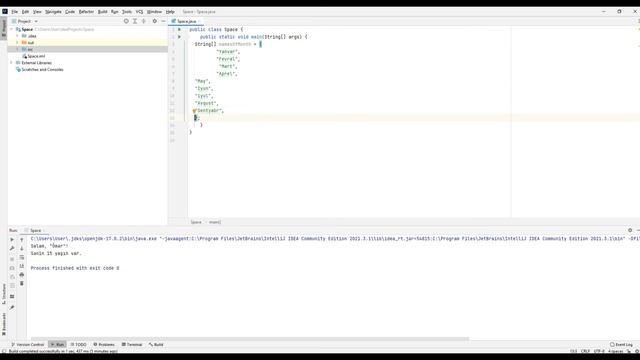
Task: Open Terminal tool window
Action: [x=132, y=344]
